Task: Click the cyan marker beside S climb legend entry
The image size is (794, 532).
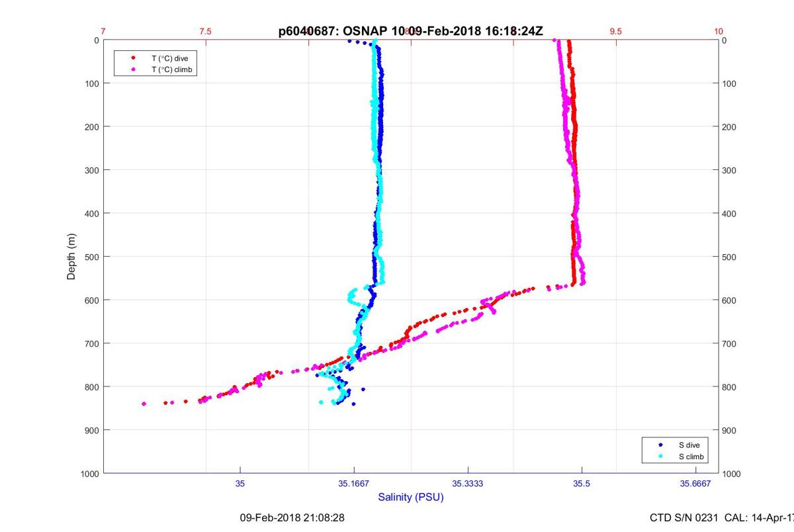Action: pyautogui.click(x=661, y=457)
